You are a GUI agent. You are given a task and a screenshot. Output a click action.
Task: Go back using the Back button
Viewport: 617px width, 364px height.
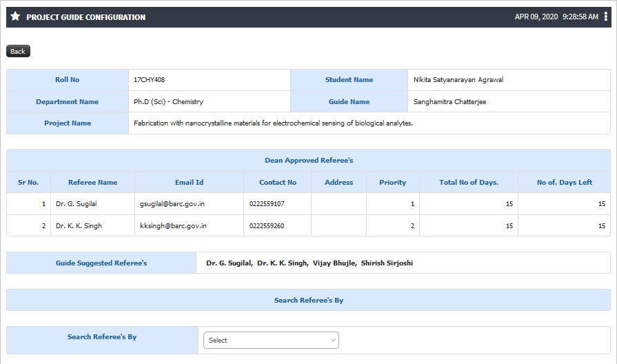(18, 51)
